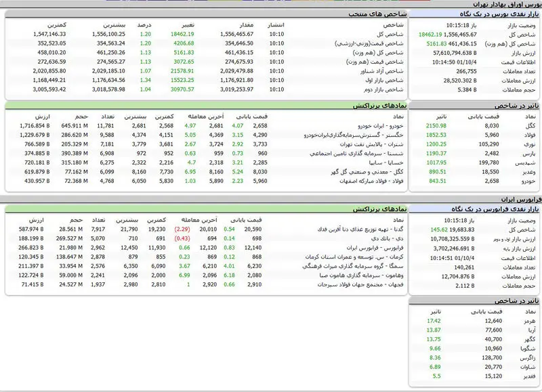Image resolution: width=542 pixels, height=392 pixels.
Task: Open شستا - سرمایه گذاری تامین اجتماعی
Action: pyautogui.click(x=357, y=154)
